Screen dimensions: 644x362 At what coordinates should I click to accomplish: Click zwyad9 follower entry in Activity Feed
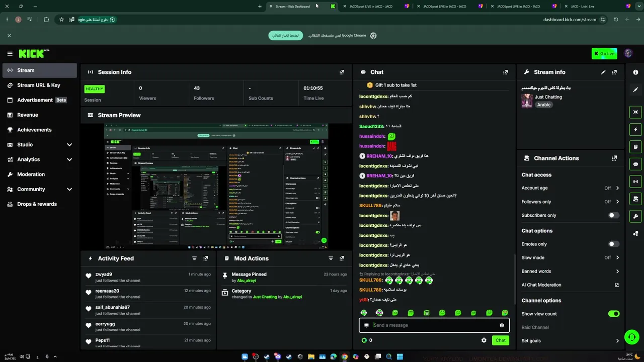click(148, 277)
